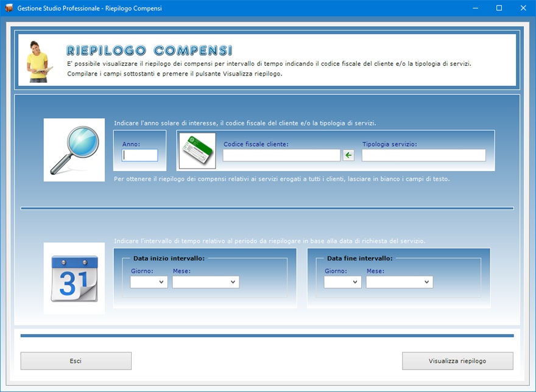Click the green arrow next to Codice fiscale field

[x=348, y=155]
